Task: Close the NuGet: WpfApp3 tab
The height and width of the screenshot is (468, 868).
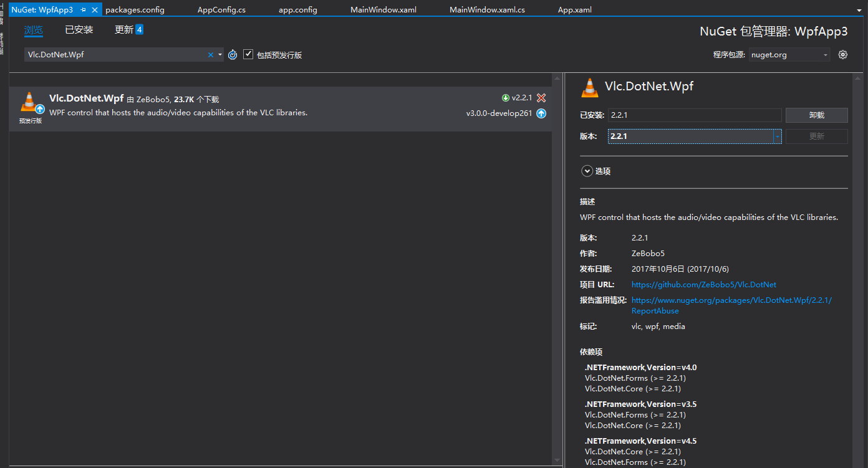Action: pyautogui.click(x=95, y=10)
